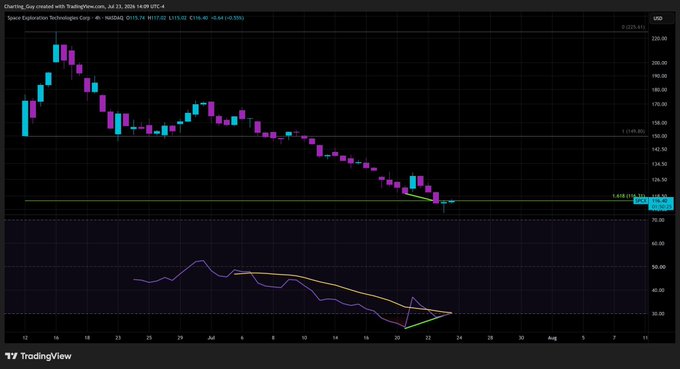This screenshot has width=680, height=369.
Task: Click the 158.00 price axis label
Action: (659, 123)
